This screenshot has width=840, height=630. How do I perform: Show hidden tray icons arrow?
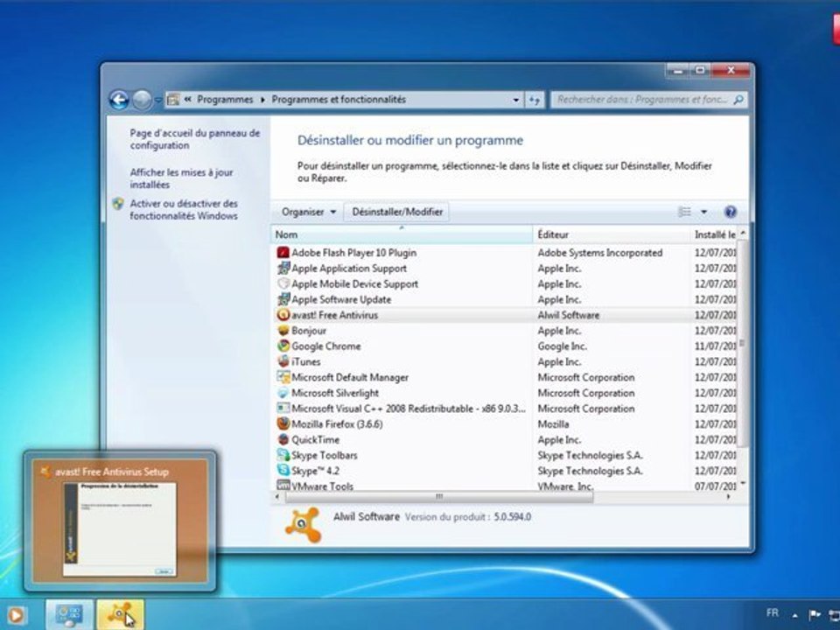click(795, 615)
